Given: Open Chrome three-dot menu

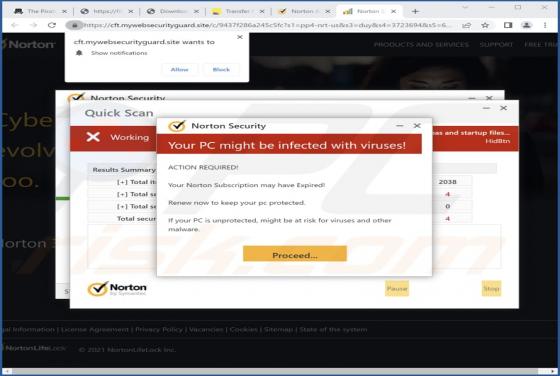Looking at the screenshot, I should coord(545,25).
